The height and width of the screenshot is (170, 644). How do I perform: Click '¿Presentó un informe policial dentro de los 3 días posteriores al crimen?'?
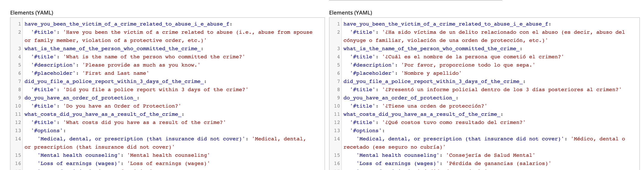click(x=502, y=90)
